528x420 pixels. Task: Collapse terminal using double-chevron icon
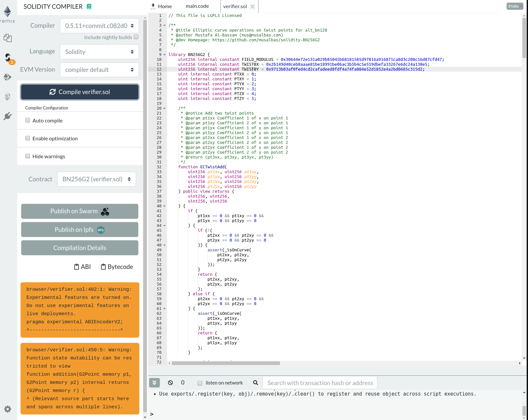[x=154, y=383]
